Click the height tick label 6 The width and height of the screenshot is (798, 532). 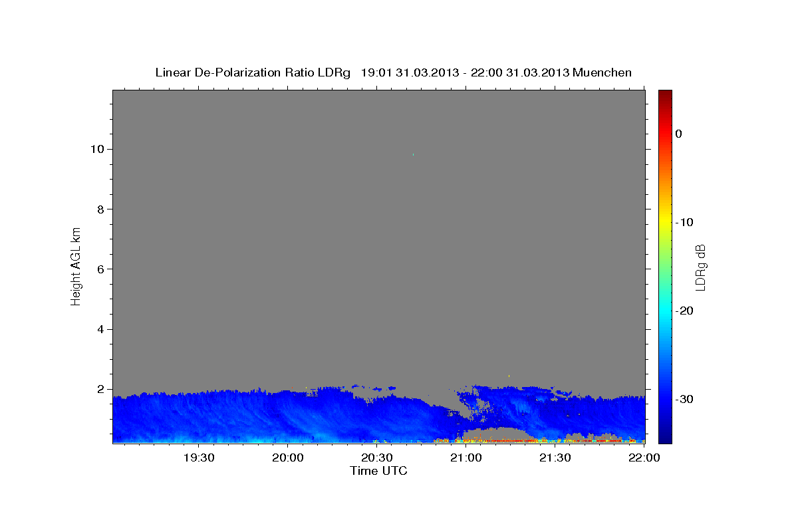(102, 269)
